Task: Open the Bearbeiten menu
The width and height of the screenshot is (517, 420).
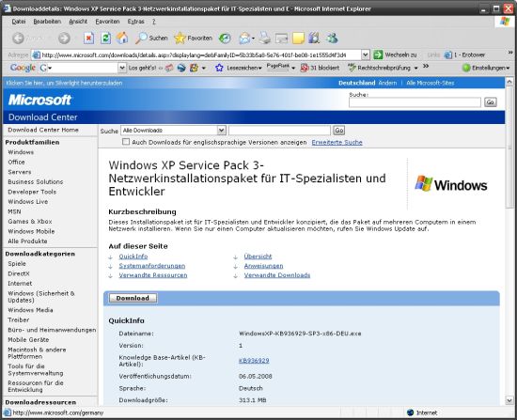Action: pos(47,22)
